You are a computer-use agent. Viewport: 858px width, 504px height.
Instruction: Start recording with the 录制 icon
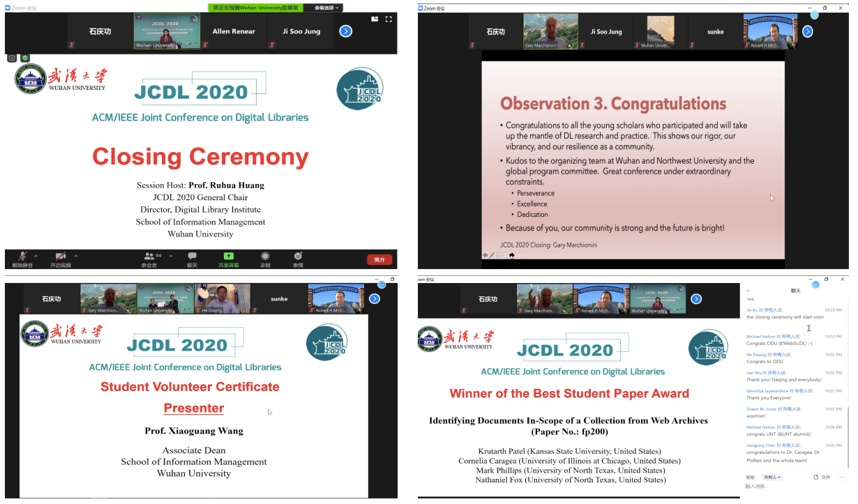point(265,257)
